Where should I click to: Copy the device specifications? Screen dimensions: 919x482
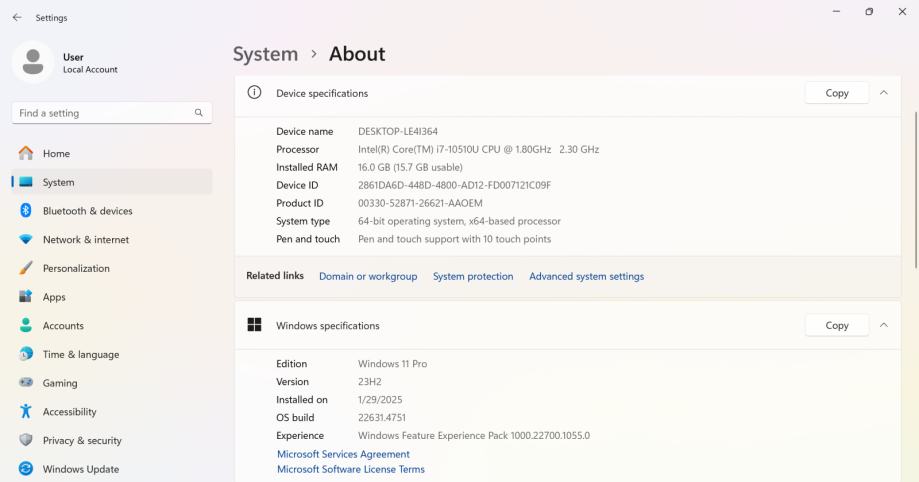[x=837, y=93]
